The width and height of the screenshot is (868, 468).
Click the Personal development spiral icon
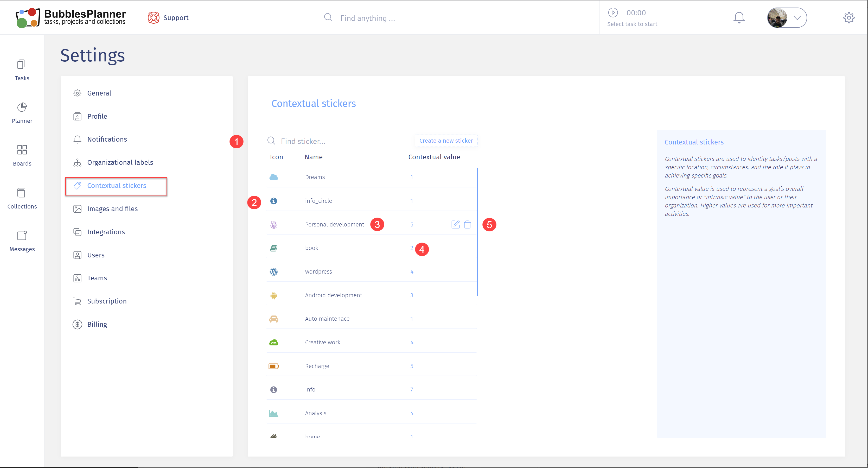click(273, 224)
